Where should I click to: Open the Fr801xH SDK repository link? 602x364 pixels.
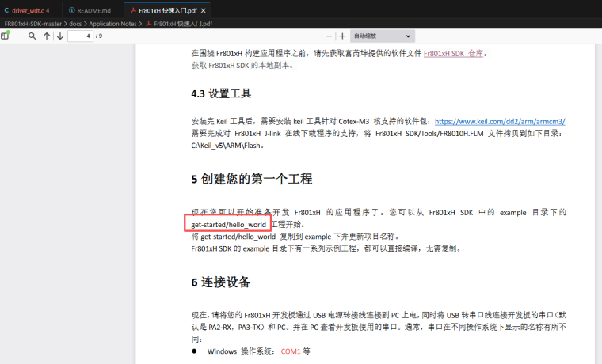[x=452, y=54]
